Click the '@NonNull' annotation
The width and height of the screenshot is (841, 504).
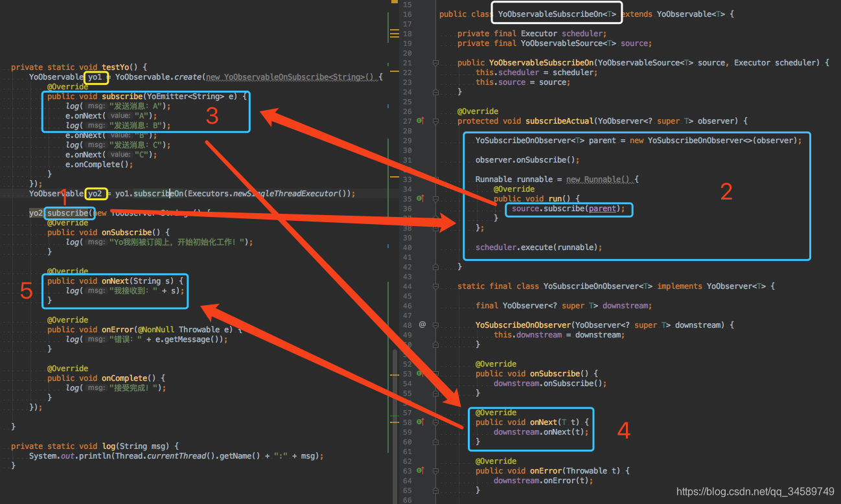point(156,330)
